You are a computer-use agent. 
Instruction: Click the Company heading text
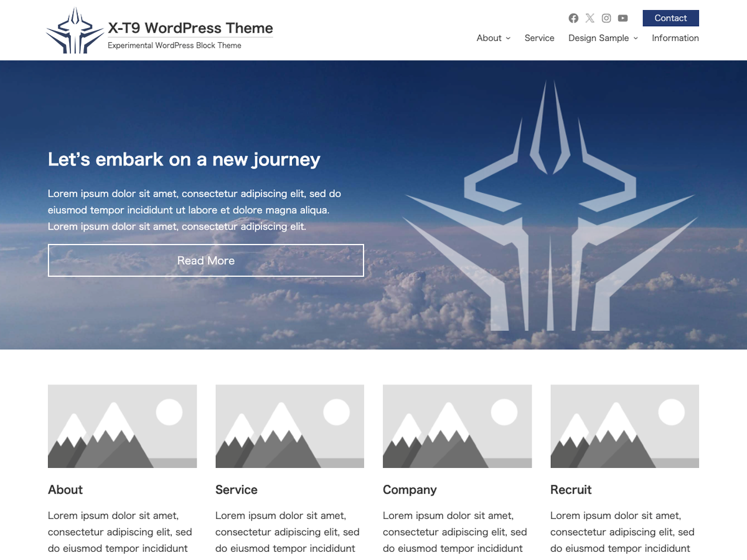(410, 490)
